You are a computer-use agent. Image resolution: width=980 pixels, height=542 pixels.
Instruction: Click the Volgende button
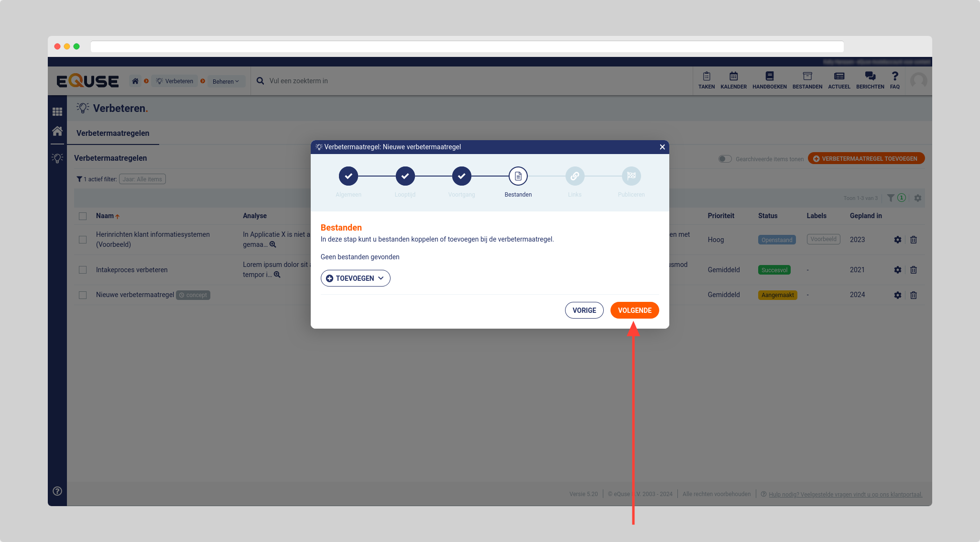pyautogui.click(x=634, y=310)
